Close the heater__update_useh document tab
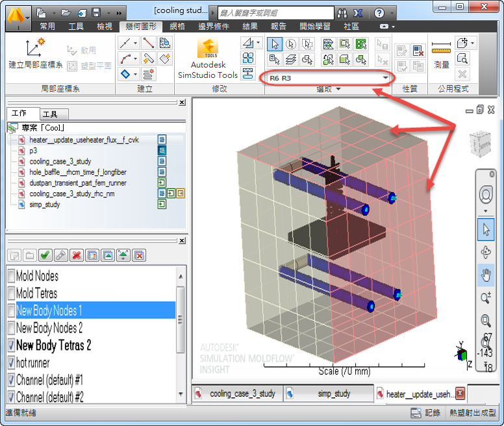The height and width of the screenshot is (426, 504). pyautogui.click(x=460, y=394)
